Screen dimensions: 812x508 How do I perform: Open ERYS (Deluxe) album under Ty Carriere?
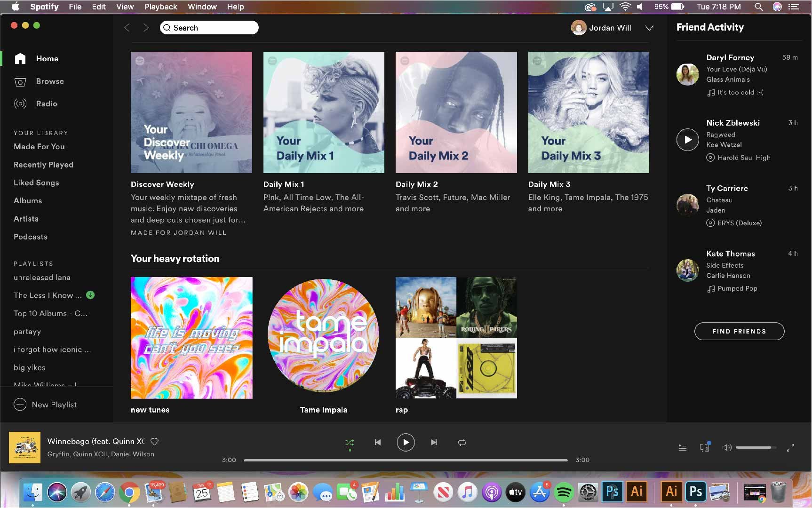pos(740,223)
